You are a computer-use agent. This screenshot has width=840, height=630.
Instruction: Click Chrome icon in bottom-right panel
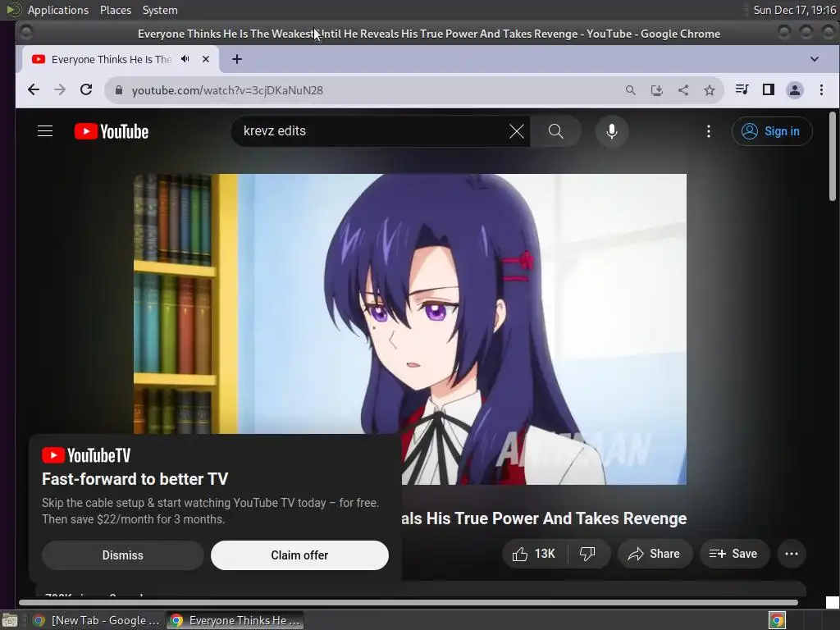point(777,620)
